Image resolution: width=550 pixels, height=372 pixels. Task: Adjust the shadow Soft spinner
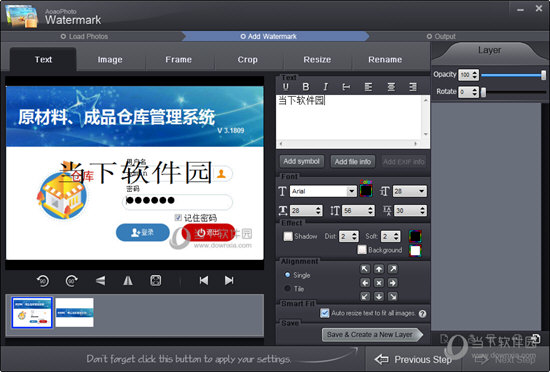point(390,236)
